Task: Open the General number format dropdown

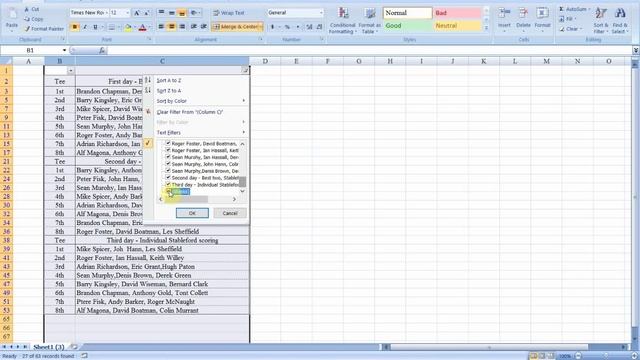Action: coord(321,13)
